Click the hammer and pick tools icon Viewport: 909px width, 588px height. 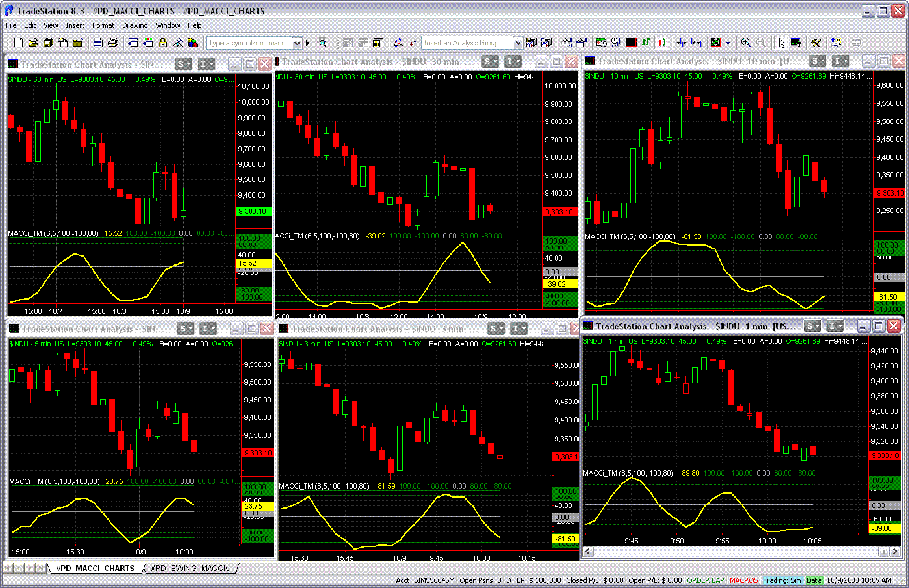pos(816,43)
